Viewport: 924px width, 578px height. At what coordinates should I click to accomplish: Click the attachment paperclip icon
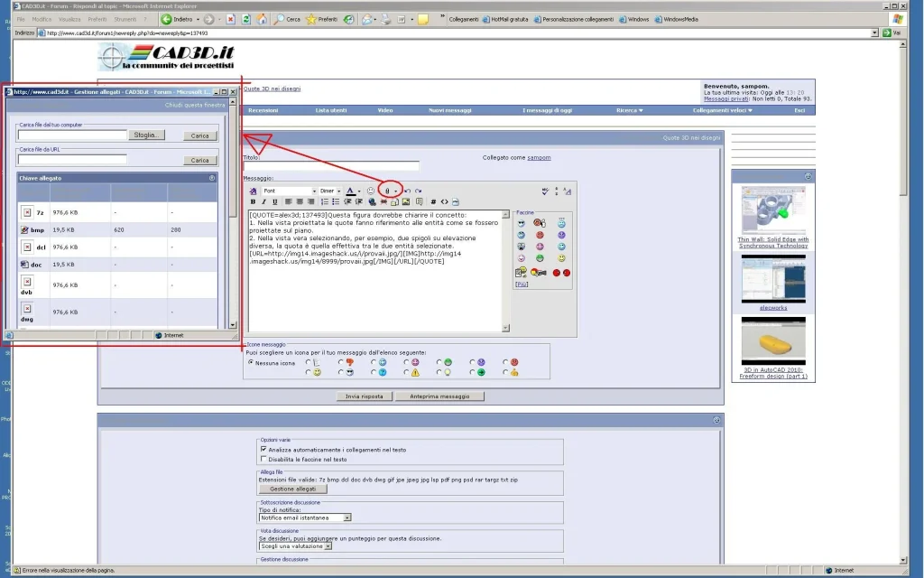(x=387, y=191)
